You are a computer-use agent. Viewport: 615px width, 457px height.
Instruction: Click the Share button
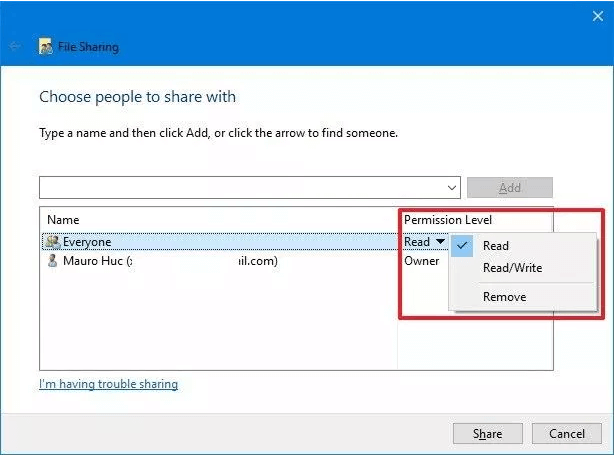pyautogui.click(x=488, y=433)
